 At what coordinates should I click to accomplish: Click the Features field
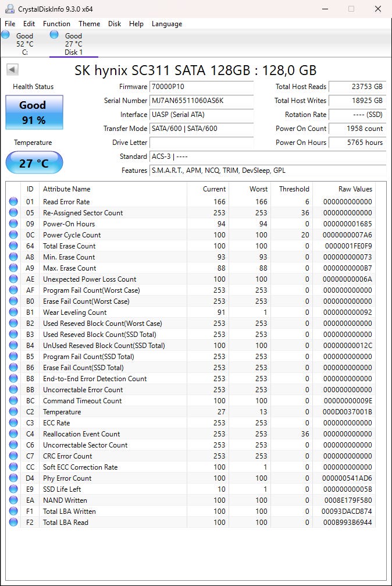[x=268, y=171]
